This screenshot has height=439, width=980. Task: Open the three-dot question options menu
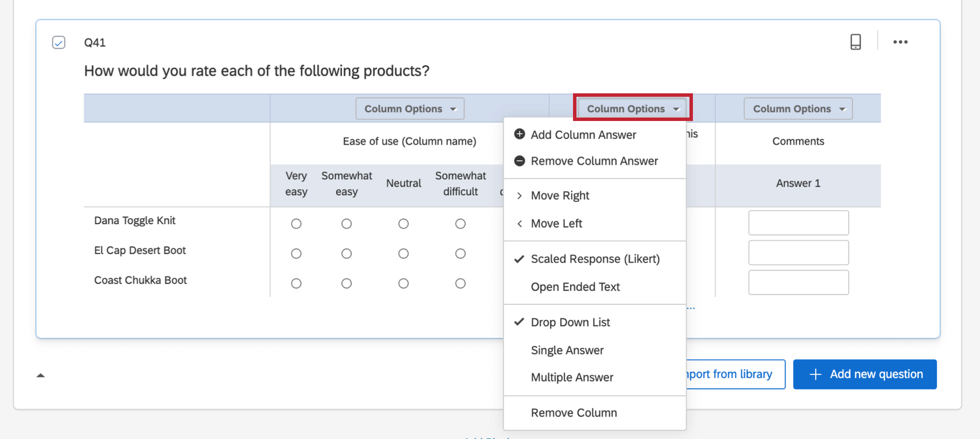pyautogui.click(x=900, y=42)
